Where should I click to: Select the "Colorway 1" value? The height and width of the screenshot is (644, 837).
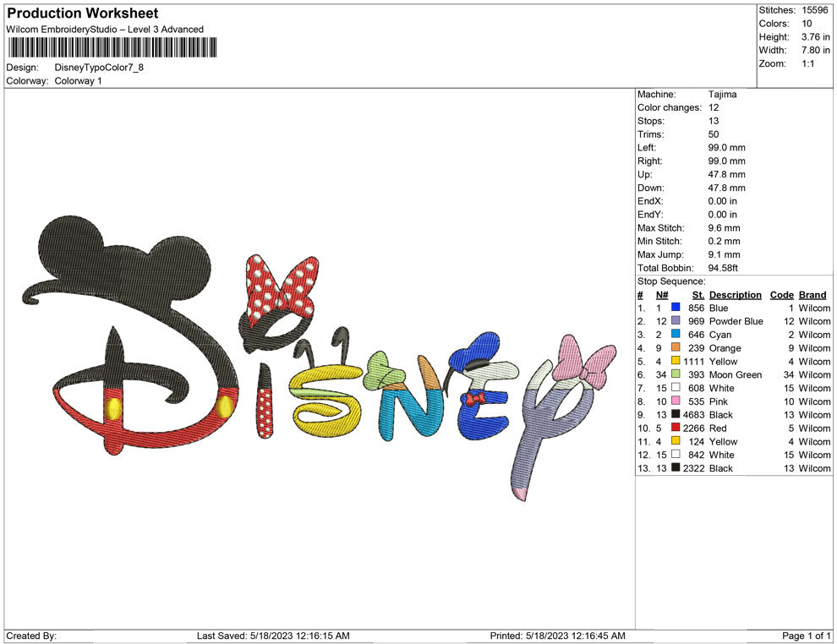click(x=78, y=81)
